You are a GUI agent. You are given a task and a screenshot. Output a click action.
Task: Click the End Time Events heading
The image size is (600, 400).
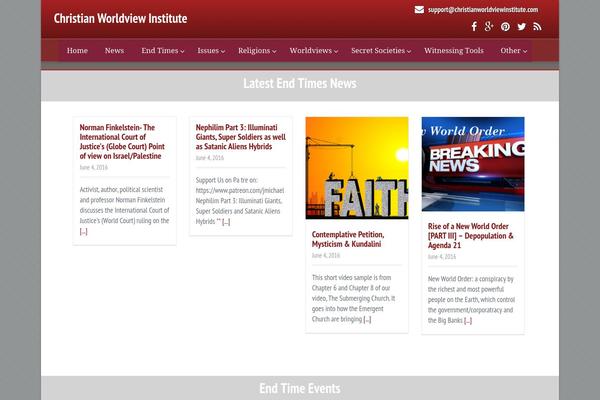[300, 389]
